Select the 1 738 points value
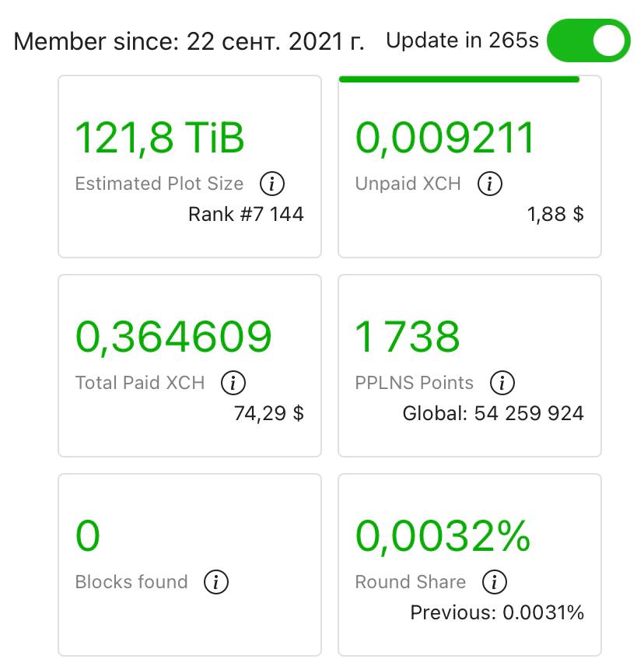Viewport: 644px width, 659px height. pyautogui.click(x=408, y=337)
